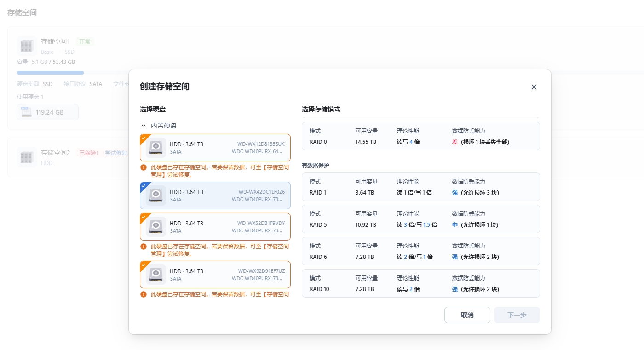Click the 下一步 button
The width and height of the screenshot is (644, 350).
click(517, 315)
